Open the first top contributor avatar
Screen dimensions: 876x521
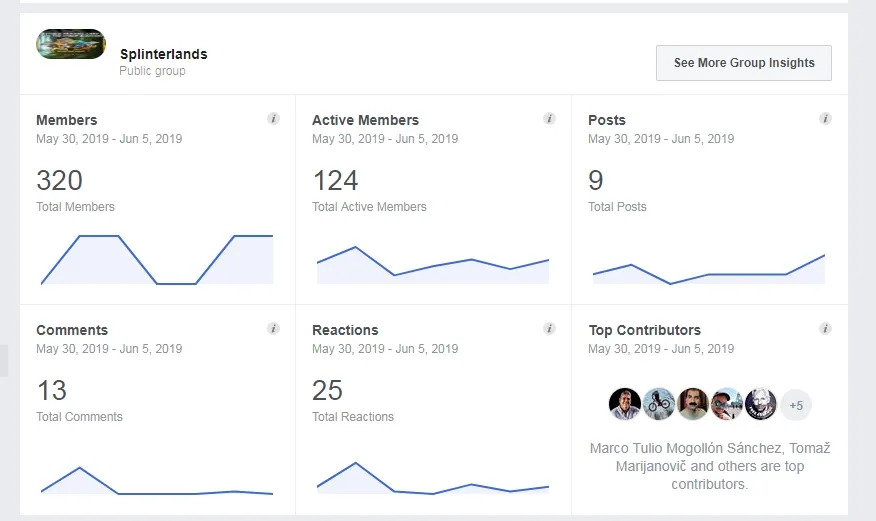coord(625,404)
